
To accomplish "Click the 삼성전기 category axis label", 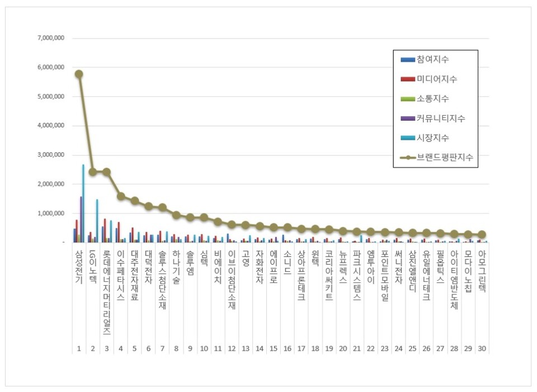I will [x=78, y=268].
